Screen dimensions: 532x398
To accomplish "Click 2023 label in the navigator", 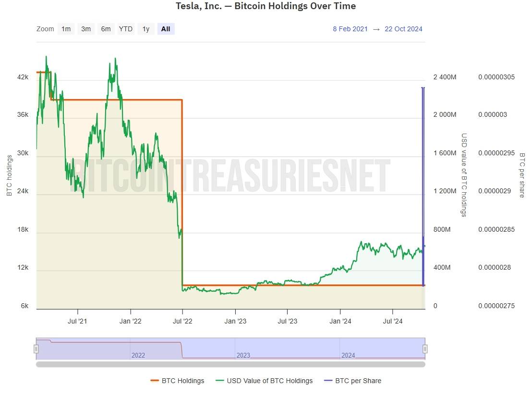I will pos(243,355).
